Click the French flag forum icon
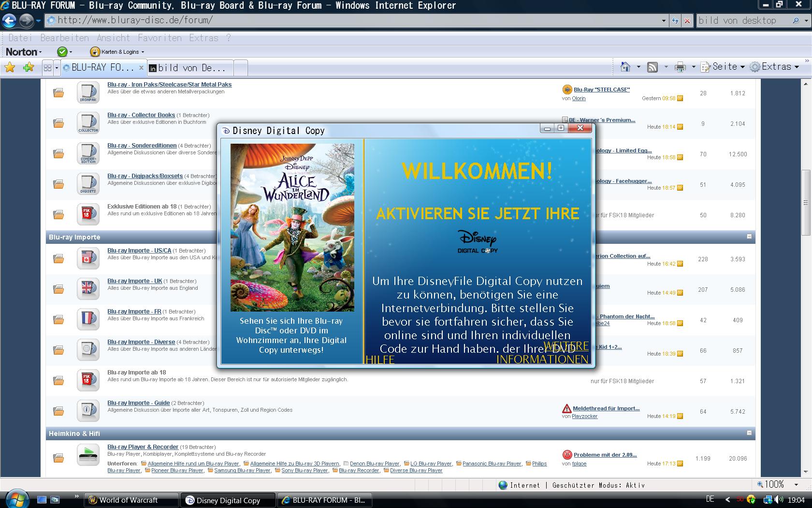Screen dimensions: 812x508 pyautogui.click(x=88, y=319)
